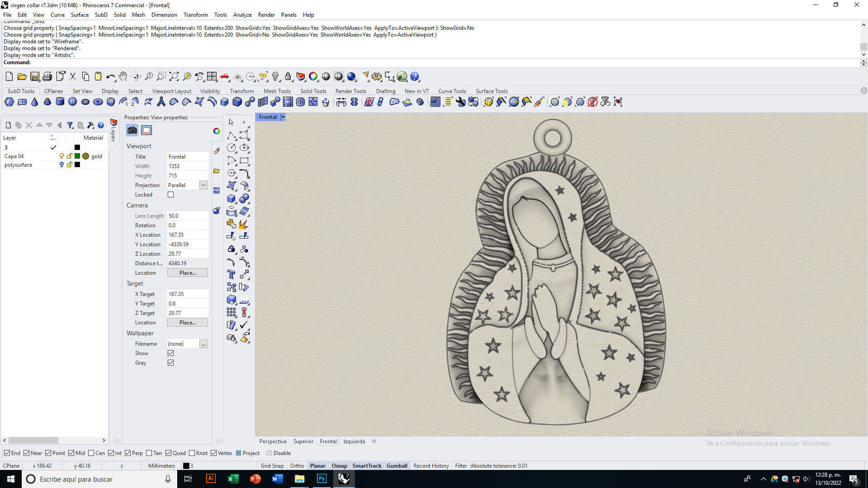Screen dimensions: 868x488
Task: Click the Capa 04 green color swatch
Action: pyautogui.click(x=77, y=156)
